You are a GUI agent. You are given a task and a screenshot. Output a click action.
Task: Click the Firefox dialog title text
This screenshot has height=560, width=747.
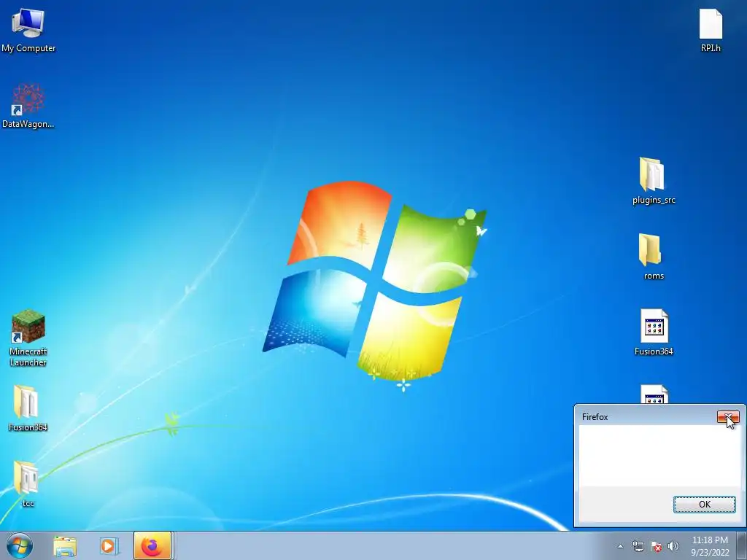[x=595, y=416]
